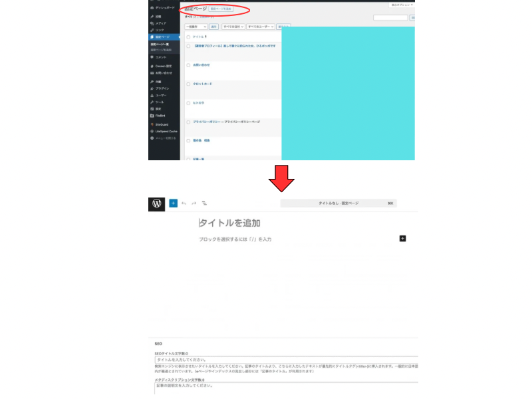Screen dimensions: 532x399
Task: Tick the select-all checkbox beside タイトル header
Action: click(188, 37)
